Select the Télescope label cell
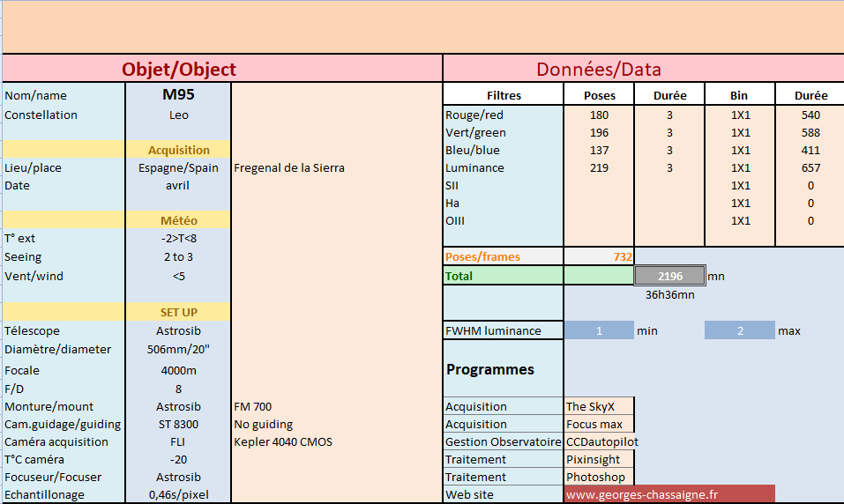The height and width of the screenshot is (504, 844). click(63, 330)
